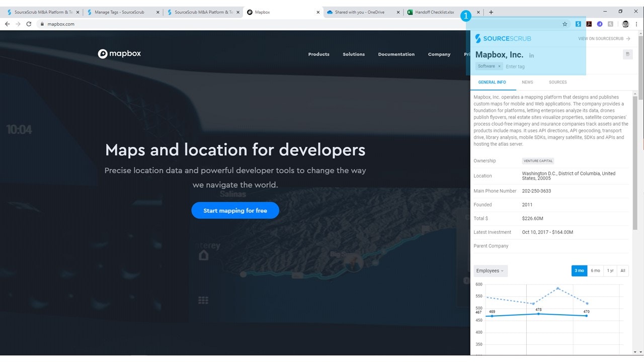
Task: Open the Solutions menu on Mapbox site
Action: (x=354, y=54)
